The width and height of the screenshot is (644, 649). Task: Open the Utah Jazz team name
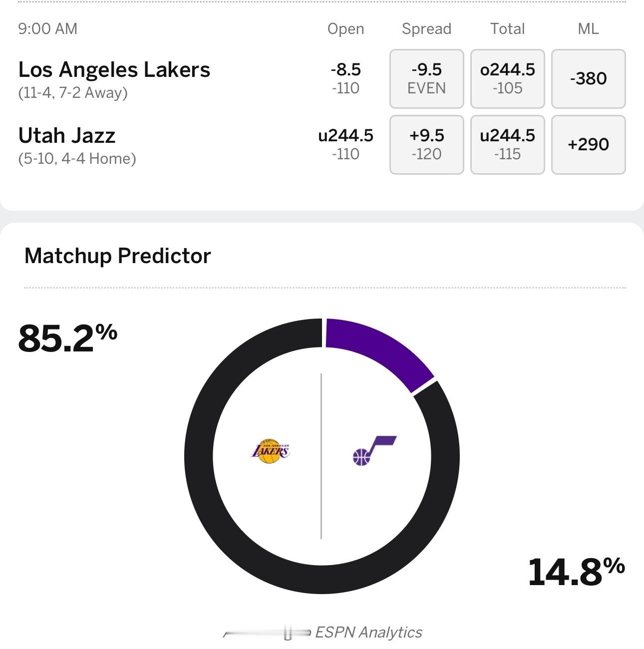tap(67, 136)
